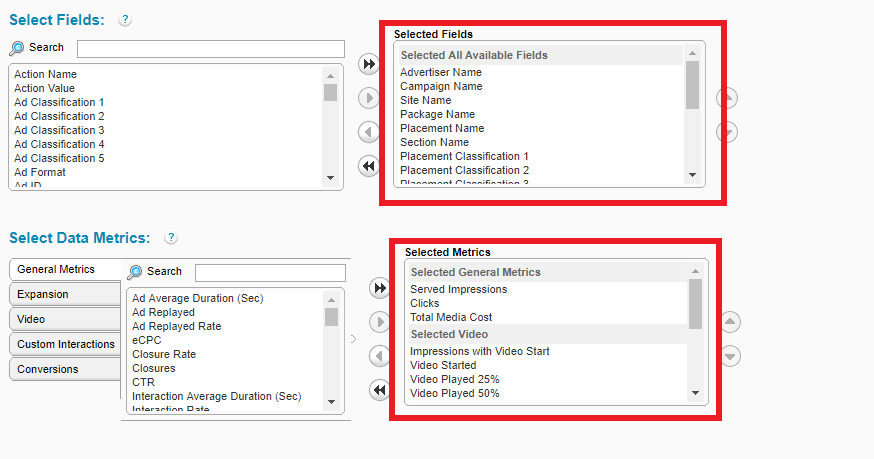Switch to General Metrics tab
Viewport: 874px width, 459px height.
click(65, 269)
